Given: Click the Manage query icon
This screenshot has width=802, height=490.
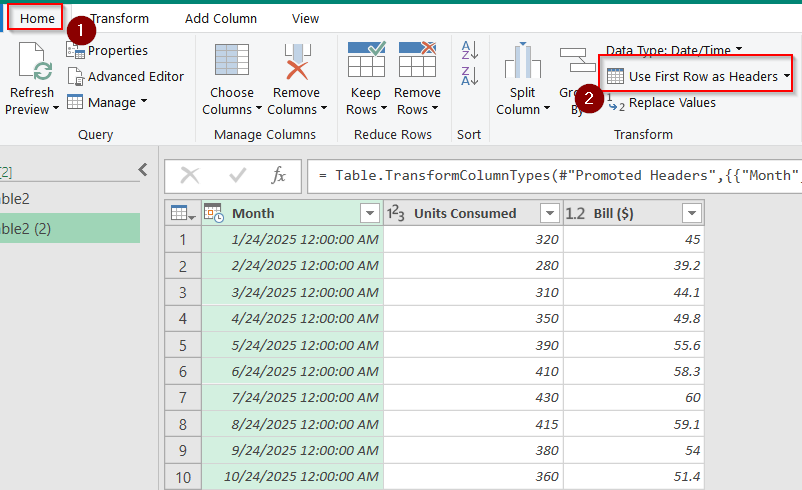Looking at the screenshot, I should tap(75, 102).
